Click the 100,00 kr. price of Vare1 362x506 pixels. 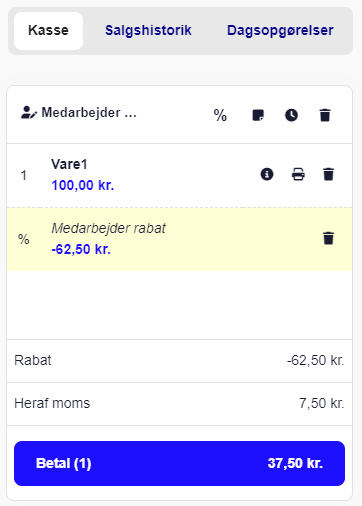[83, 185]
